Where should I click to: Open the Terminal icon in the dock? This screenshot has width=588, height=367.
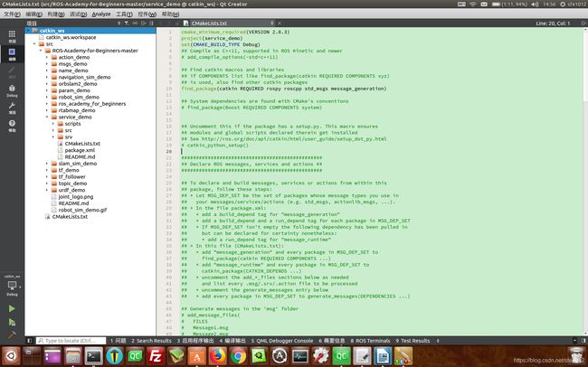(x=94, y=356)
